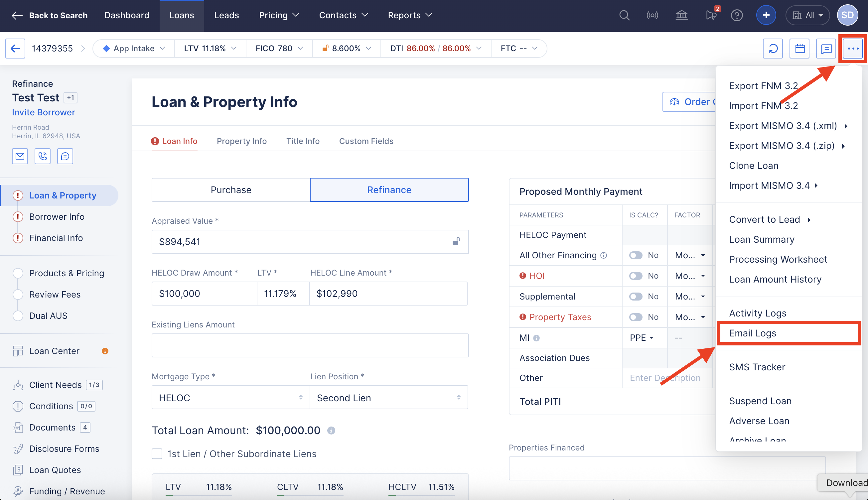Open the calendar icon in loan toolbar
The height and width of the screenshot is (500, 868).
(799, 49)
